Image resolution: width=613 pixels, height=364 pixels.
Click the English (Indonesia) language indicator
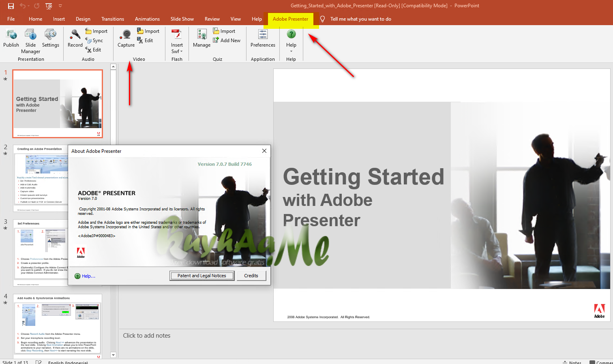pos(68,362)
